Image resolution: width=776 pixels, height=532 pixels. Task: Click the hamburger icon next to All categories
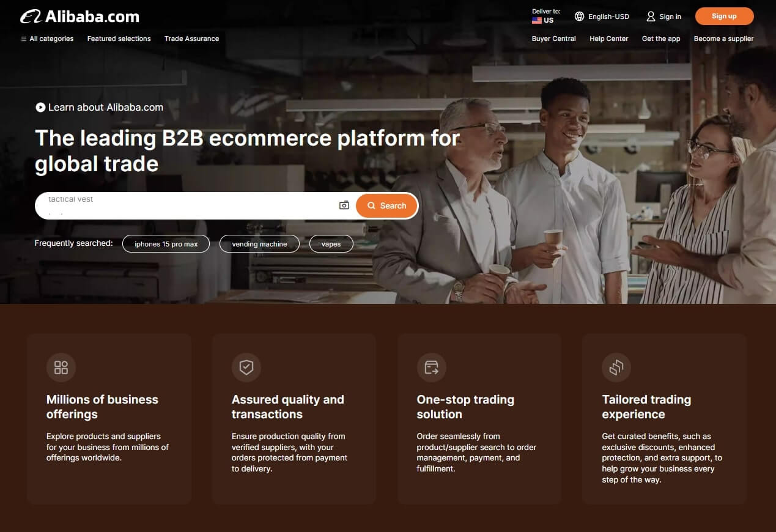(23, 39)
